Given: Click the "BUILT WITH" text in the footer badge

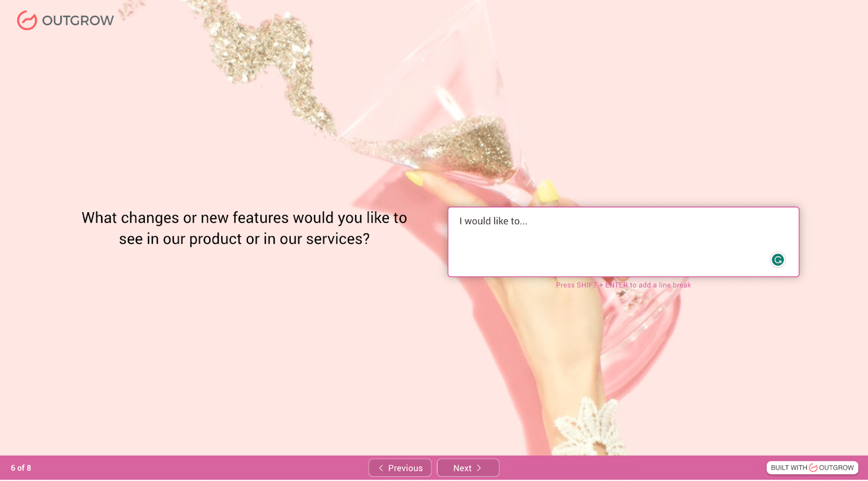Looking at the screenshot, I should pos(789,468).
